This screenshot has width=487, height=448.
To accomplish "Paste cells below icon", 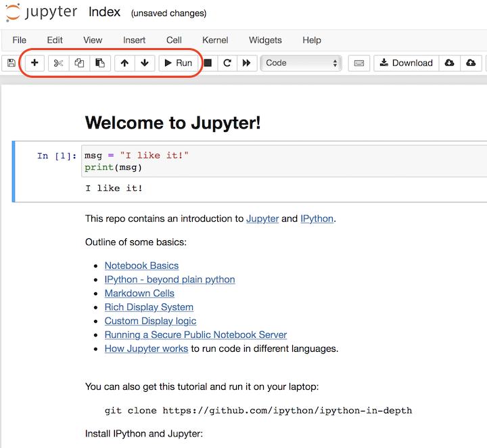I will pyautogui.click(x=100, y=63).
